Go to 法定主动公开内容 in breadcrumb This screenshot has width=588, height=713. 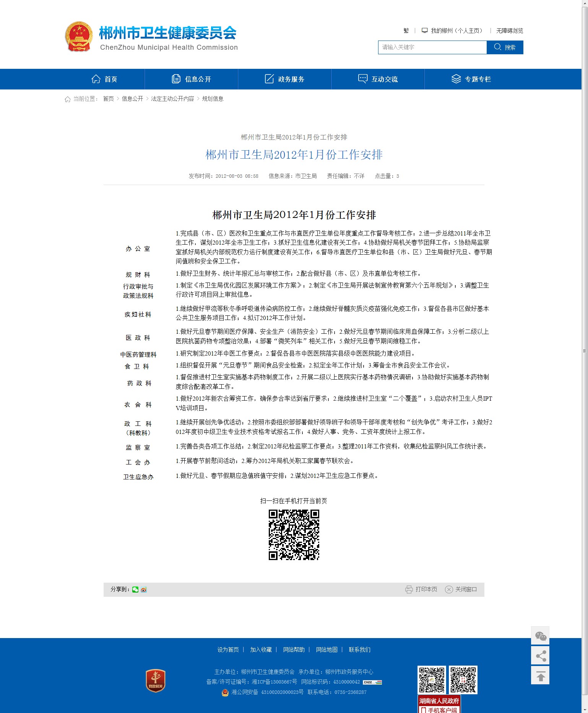[172, 99]
